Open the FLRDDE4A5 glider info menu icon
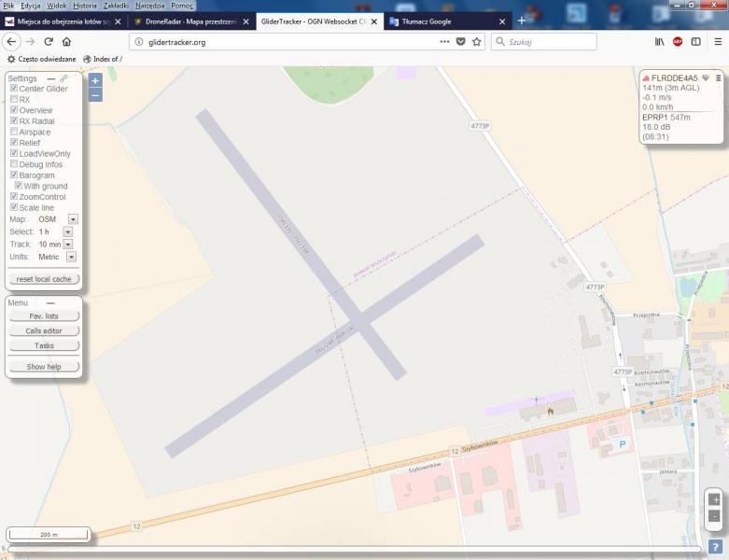729x560 pixels. click(717, 78)
